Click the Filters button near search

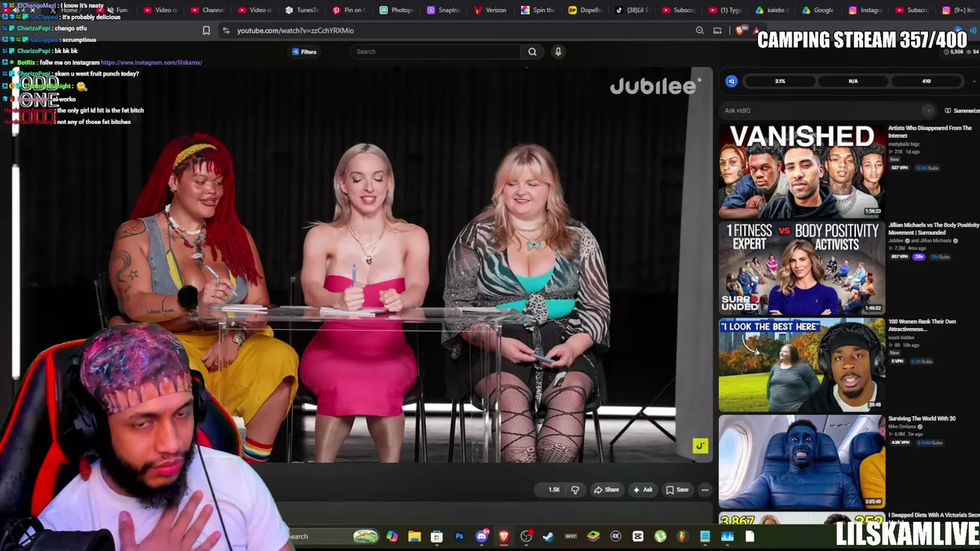click(304, 52)
